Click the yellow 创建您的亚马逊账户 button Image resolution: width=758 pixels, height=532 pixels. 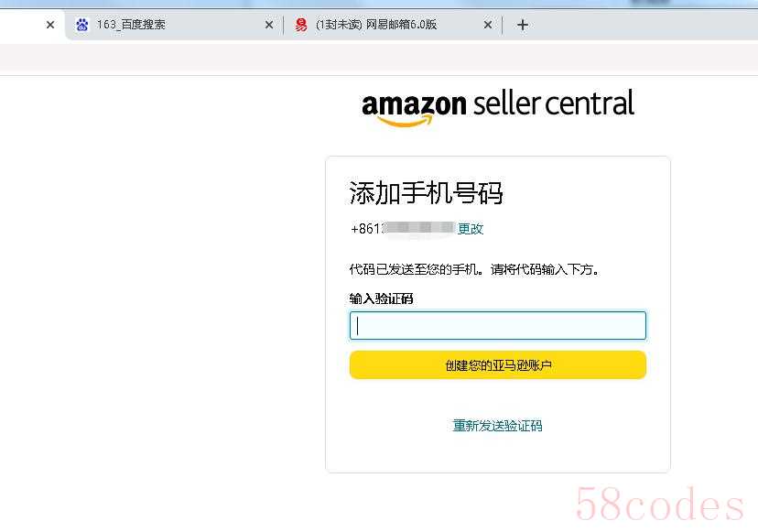tap(498, 365)
